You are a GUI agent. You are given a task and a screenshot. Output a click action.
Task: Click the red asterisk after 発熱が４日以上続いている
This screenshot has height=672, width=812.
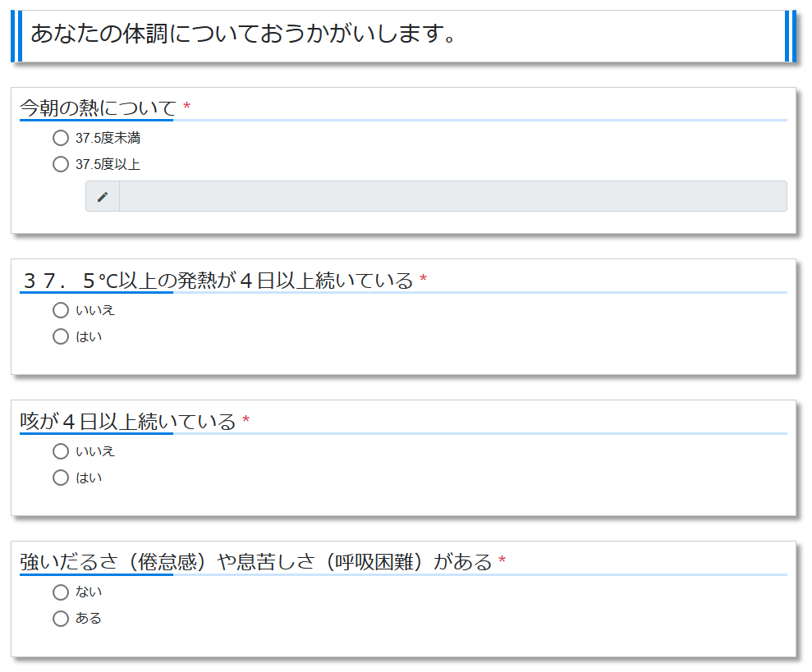423,281
